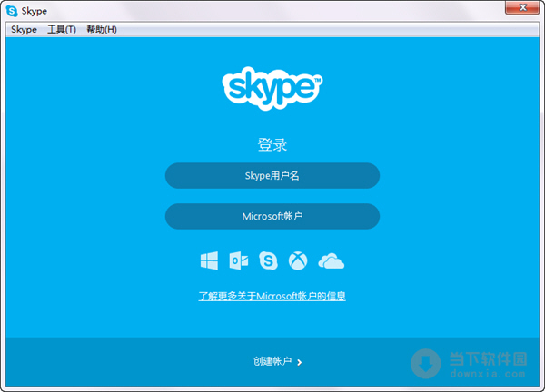Viewport: 545px width, 392px height.
Task: Click the OneDrive cloud icon
Action: coord(332,260)
